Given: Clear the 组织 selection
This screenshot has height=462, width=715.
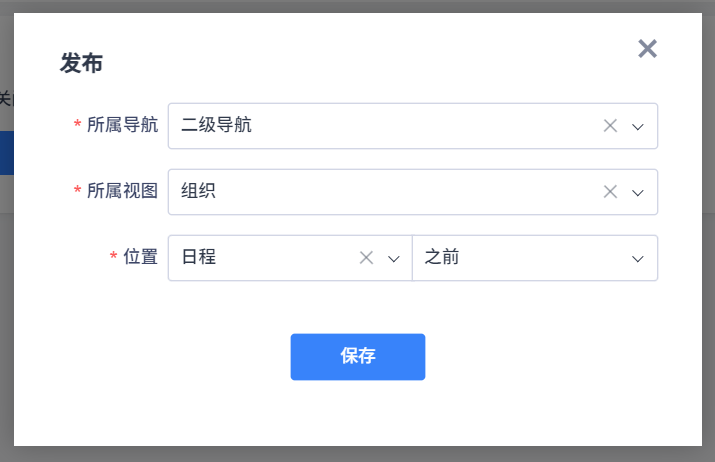Looking at the screenshot, I should (x=610, y=192).
